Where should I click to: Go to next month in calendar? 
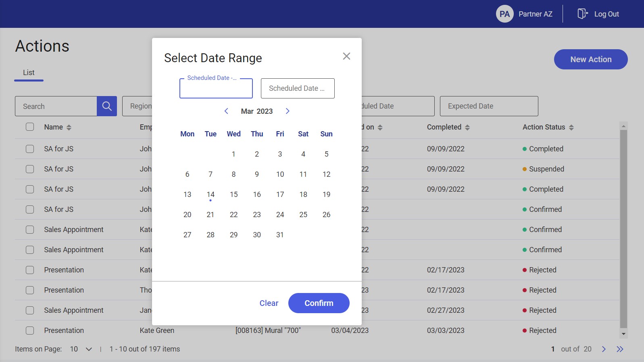click(288, 111)
